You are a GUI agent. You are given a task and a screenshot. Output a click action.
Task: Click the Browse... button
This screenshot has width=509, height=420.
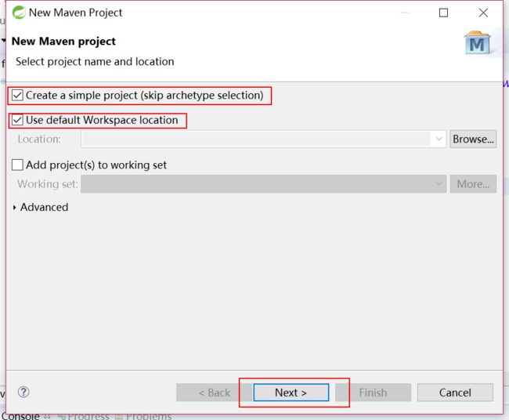[x=473, y=139]
